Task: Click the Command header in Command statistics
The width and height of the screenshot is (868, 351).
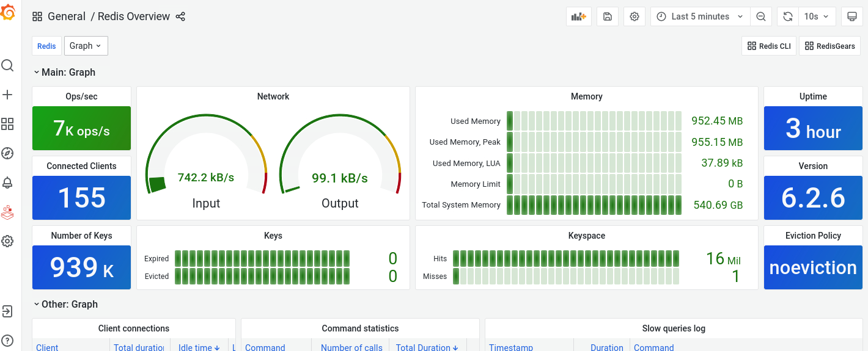Action: point(265,347)
